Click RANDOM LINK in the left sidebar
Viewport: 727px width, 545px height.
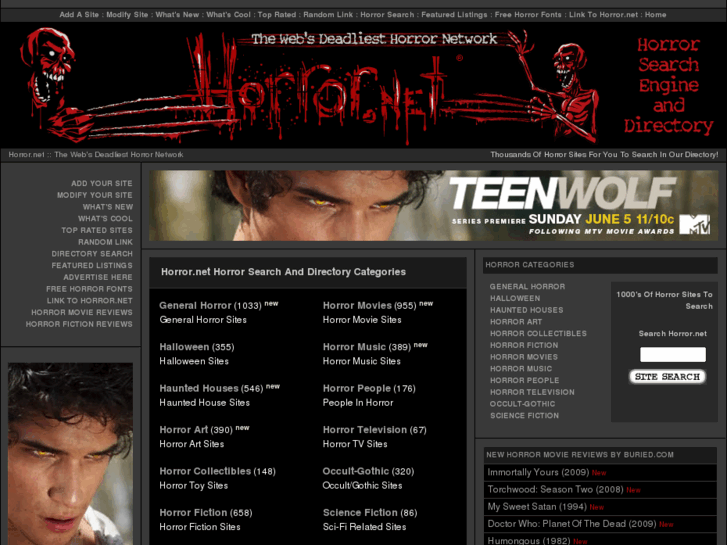tap(105, 242)
